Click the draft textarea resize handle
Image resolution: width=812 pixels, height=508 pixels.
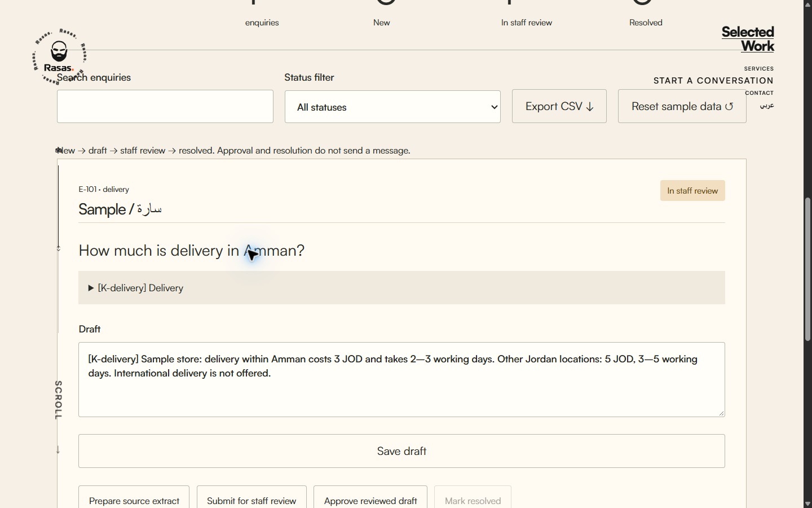(x=721, y=413)
